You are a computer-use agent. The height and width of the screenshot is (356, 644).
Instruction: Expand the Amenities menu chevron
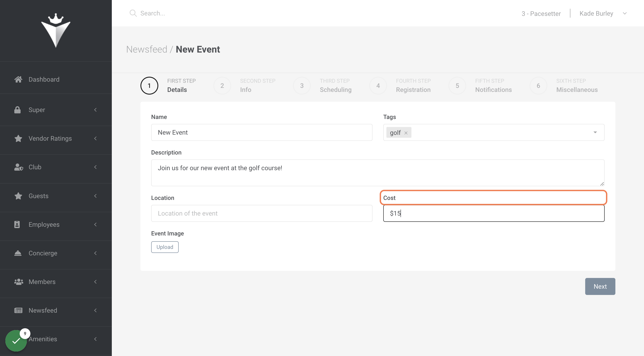tap(95, 339)
